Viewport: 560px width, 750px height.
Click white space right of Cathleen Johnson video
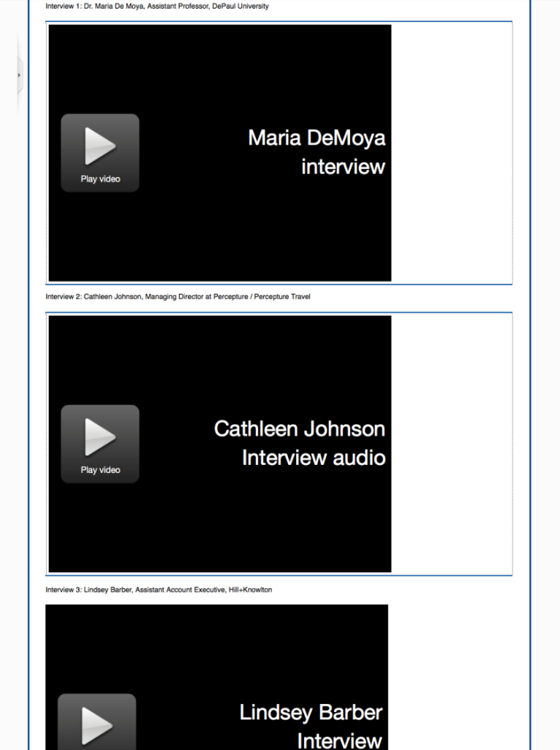(451, 443)
